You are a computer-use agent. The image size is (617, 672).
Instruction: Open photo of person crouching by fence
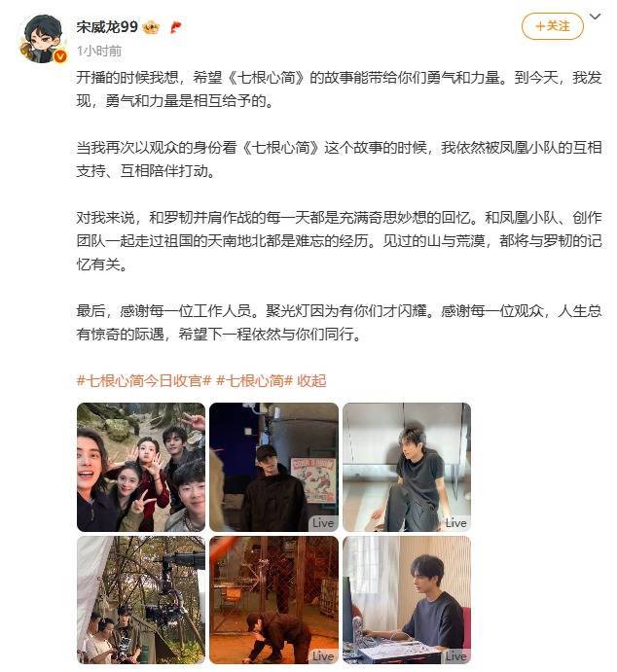coord(274,600)
